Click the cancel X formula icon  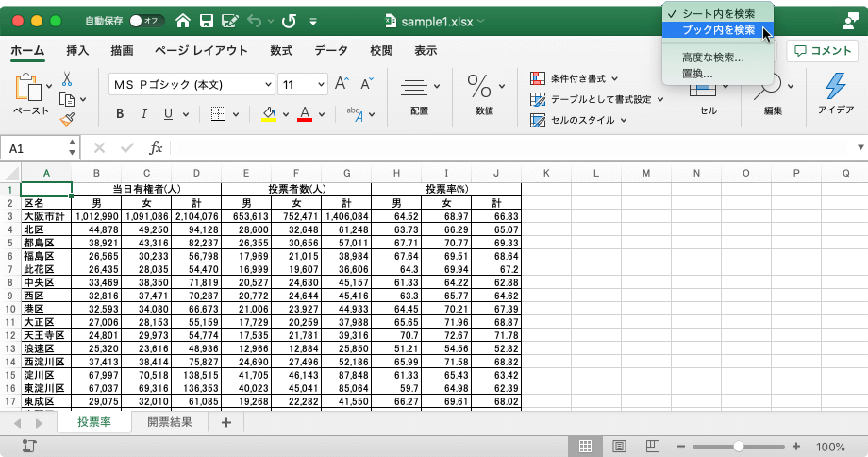(x=99, y=148)
